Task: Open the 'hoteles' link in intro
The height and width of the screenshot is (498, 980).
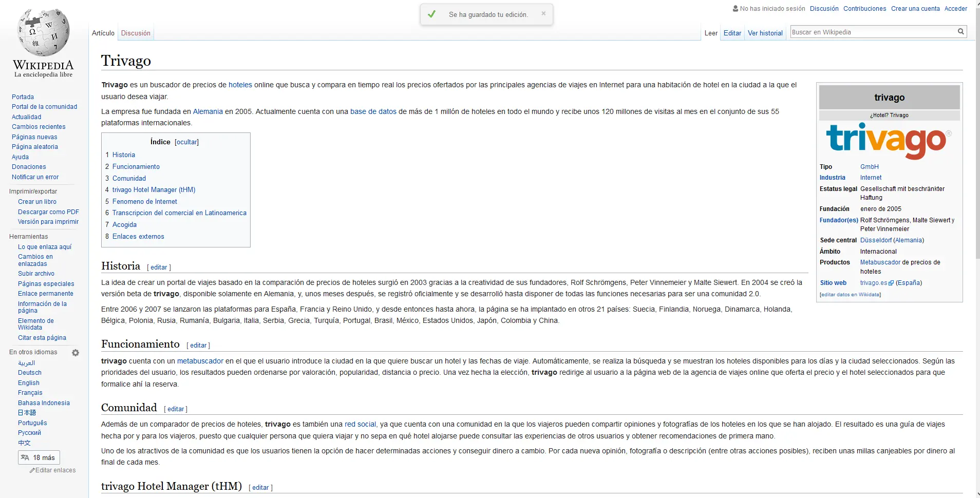Action: 240,85
